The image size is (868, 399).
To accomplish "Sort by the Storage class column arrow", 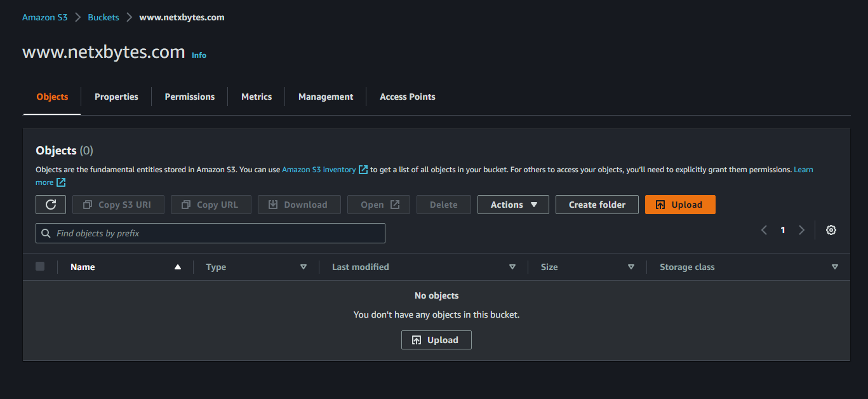I will (x=834, y=267).
